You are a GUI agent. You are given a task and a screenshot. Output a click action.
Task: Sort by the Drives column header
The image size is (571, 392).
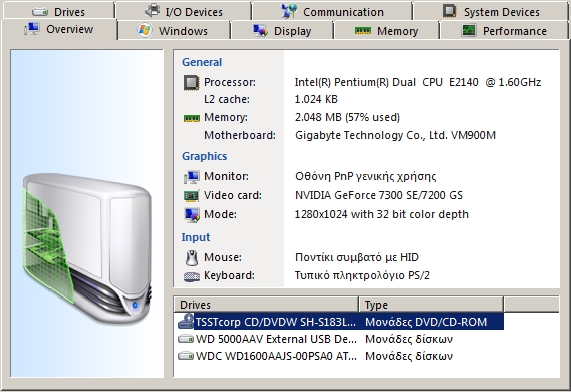pos(266,305)
